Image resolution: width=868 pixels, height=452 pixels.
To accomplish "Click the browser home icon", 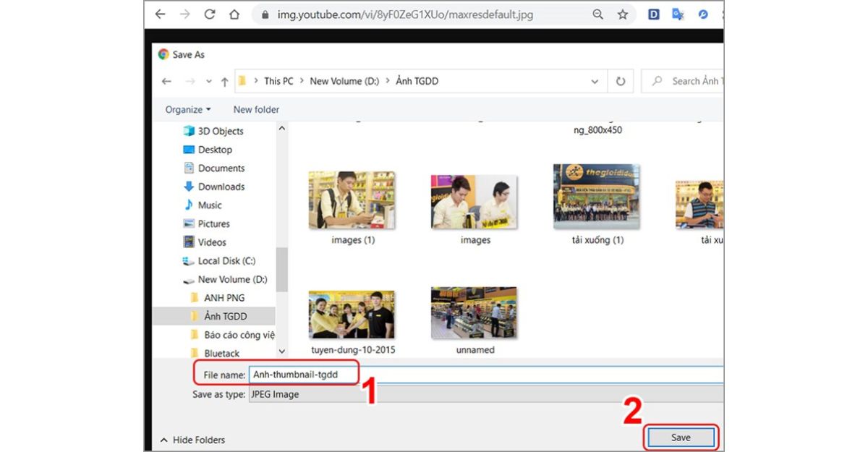I will click(234, 14).
